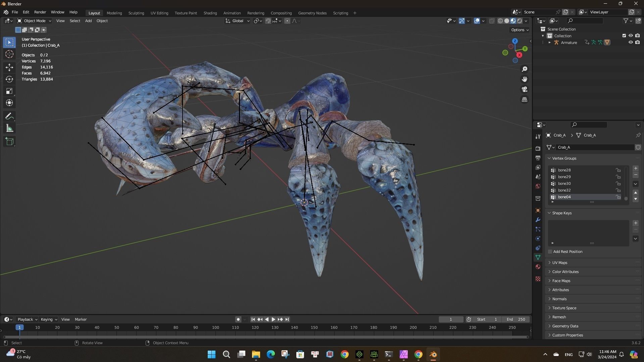The width and height of the screenshot is (644, 362).
Task: Open the Keying dropdown
Action: coord(49,319)
